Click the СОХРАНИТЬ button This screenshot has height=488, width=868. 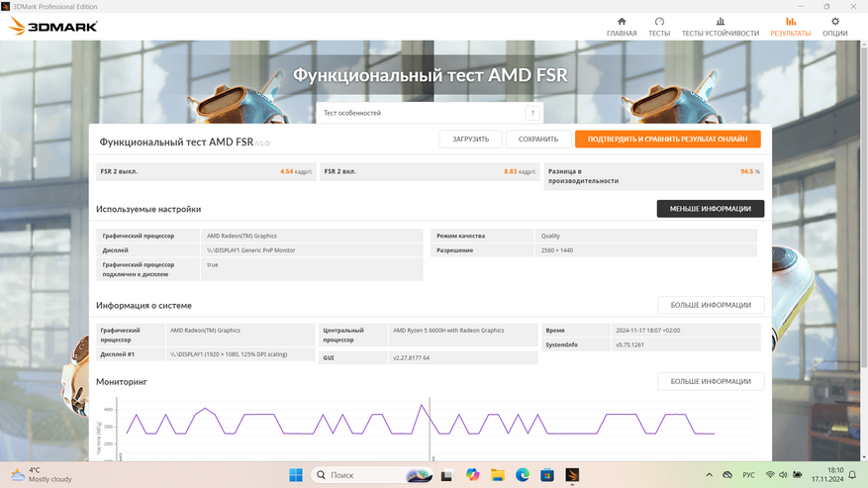pyautogui.click(x=538, y=139)
